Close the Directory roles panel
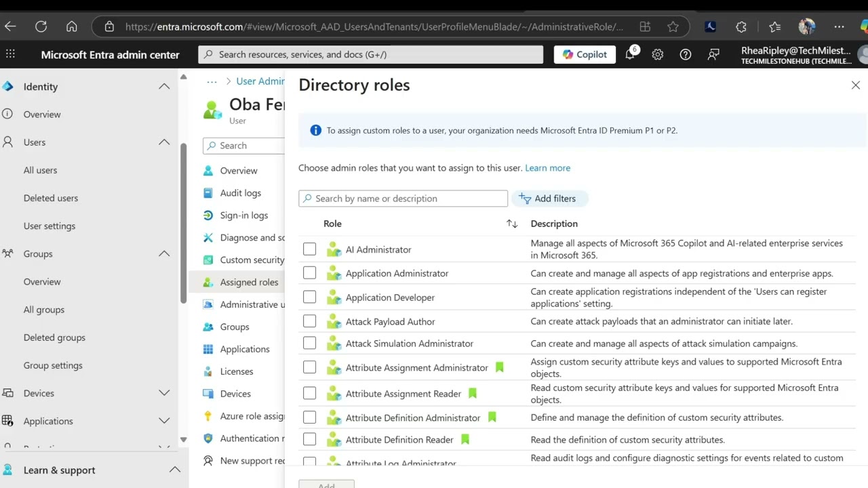 click(856, 85)
